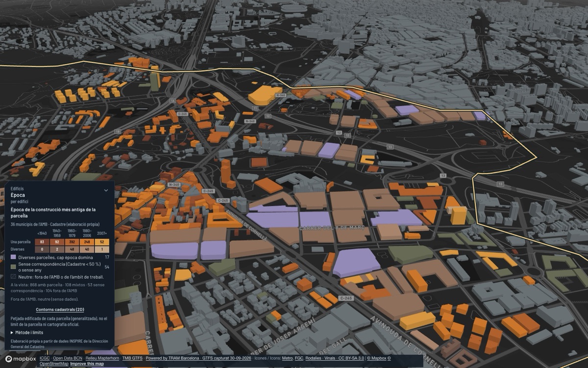Click the count 54 beside green legend entry

tap(107, 266)
